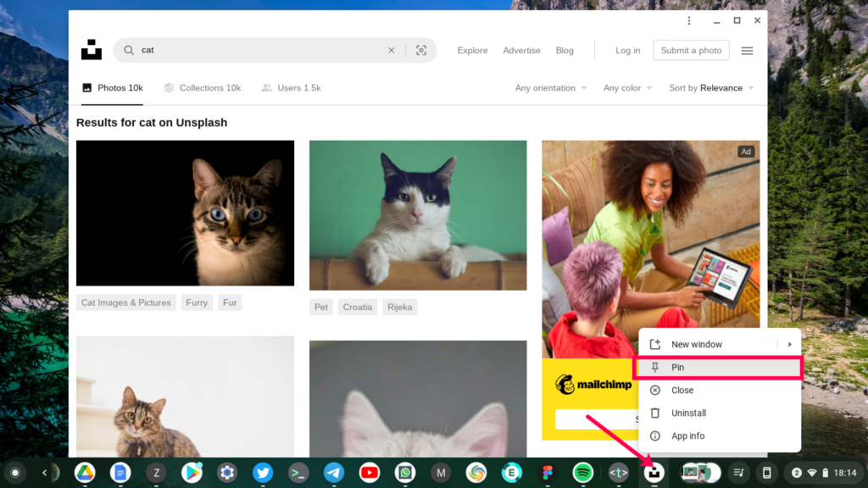Launch YouTube from the shelf
The image size is (868, 488).
[370, 473]
